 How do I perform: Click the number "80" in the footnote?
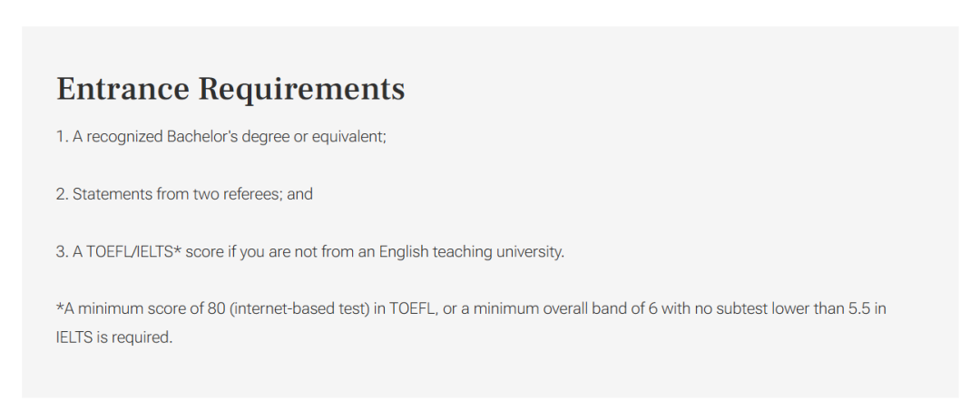[x=216, y=308]
